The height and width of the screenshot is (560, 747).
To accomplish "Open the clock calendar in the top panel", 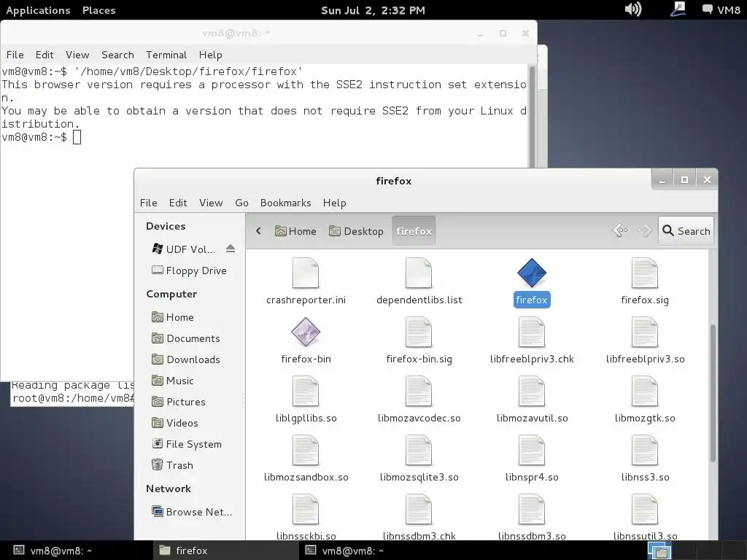I will (x=373, y=10).
